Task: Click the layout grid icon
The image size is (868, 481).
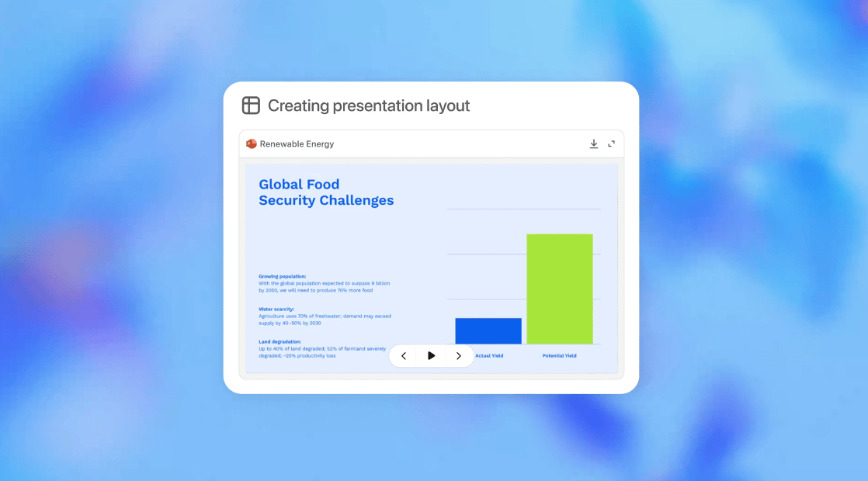Action: pyautogui.click(x=251, y=105)
